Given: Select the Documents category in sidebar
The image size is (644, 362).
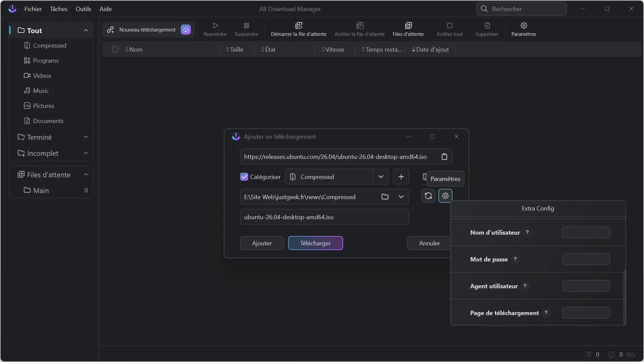Looking at the screenshot, I should pyautogui.click(x=51, y=121).
